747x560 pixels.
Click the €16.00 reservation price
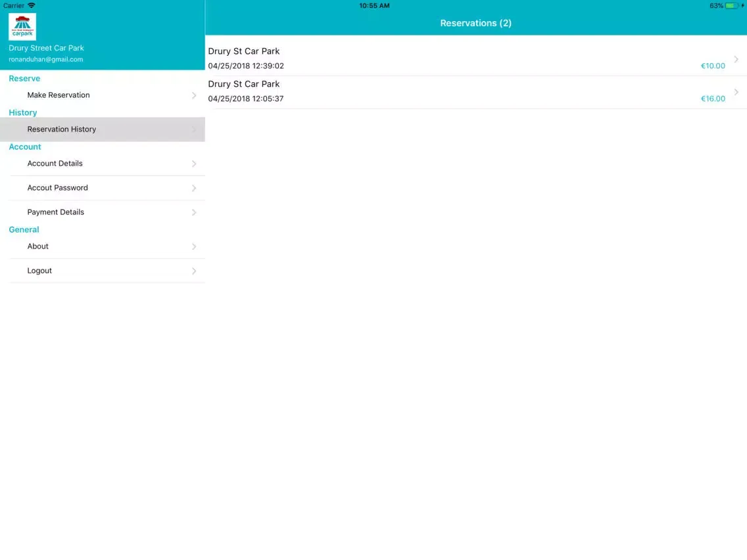pos(713,99)
